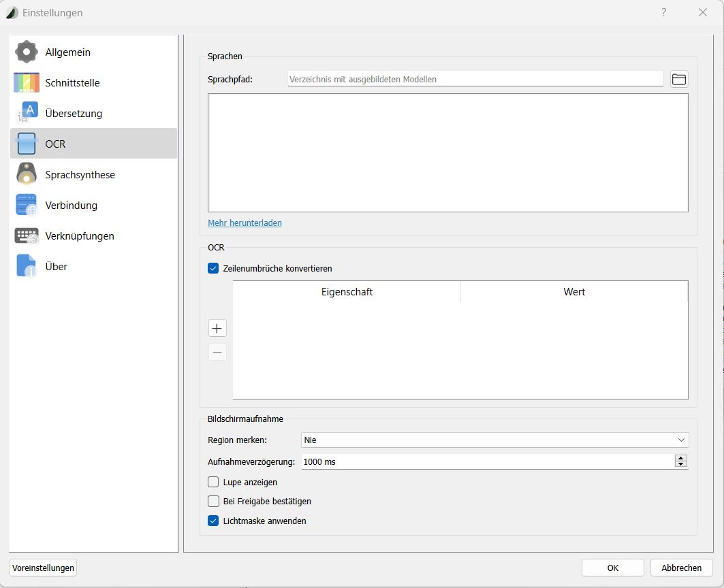
Task: Increase Aufnahmeverzögerung with the up arrow
Action: tap(680, 458)
